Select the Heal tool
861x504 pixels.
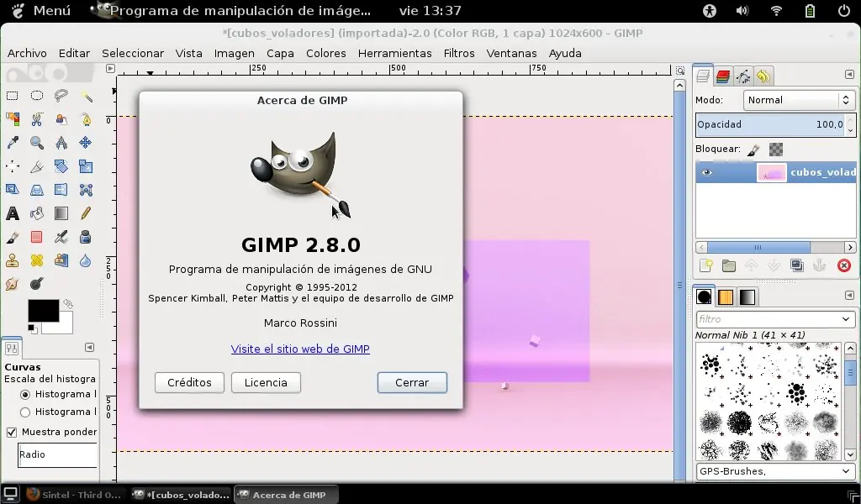click(37, 260)
